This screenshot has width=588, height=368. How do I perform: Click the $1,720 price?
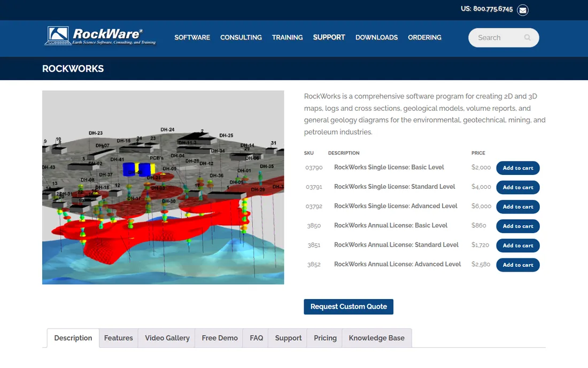[x=481, y=245]
